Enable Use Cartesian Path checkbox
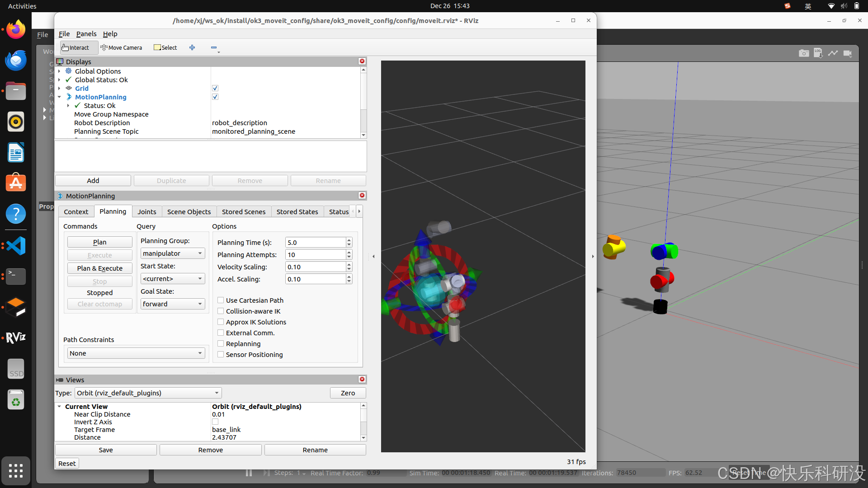 (x=221, y=300)
